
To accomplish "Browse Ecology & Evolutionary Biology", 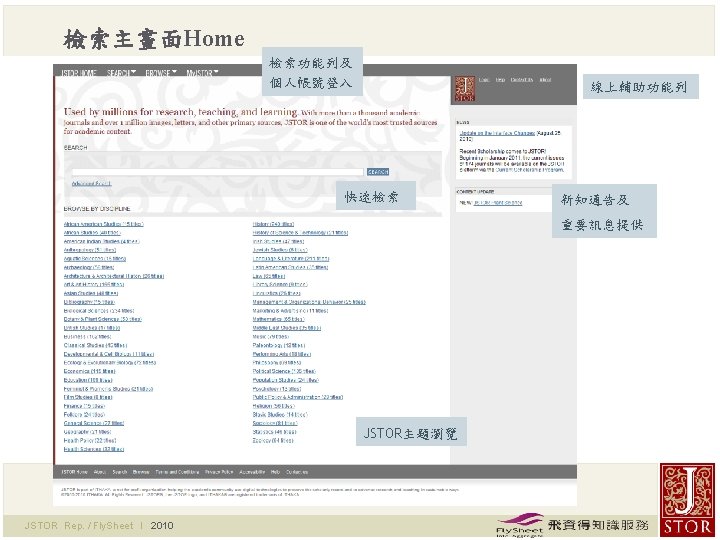I will point(110,363).
